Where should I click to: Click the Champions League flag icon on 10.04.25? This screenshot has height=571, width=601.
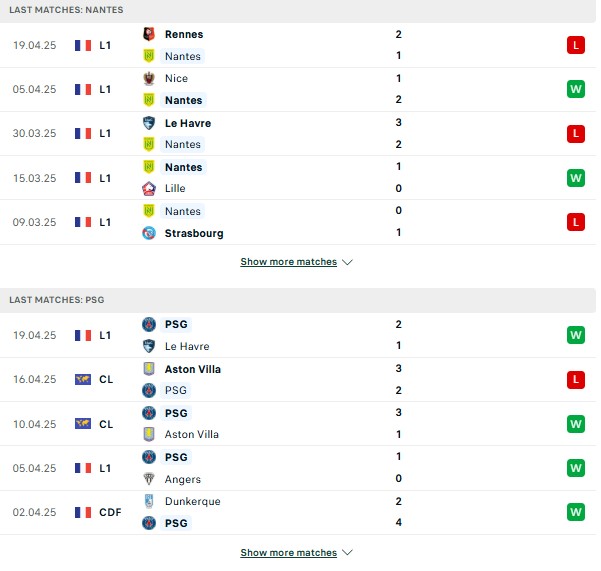(x=83, y=424)
